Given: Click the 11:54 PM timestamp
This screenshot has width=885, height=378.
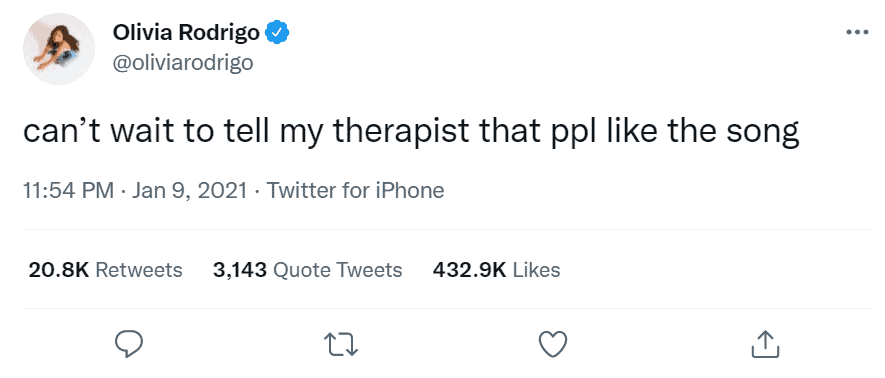Looking at the screenshot, I should tap(68, 191).
